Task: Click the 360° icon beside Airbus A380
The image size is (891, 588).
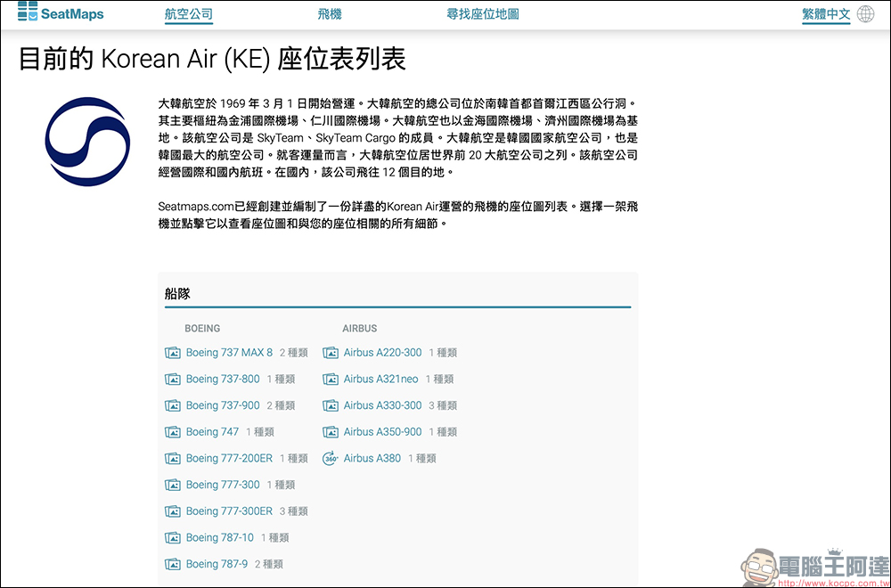Action: pyautogui.click(x=331, y=459)
